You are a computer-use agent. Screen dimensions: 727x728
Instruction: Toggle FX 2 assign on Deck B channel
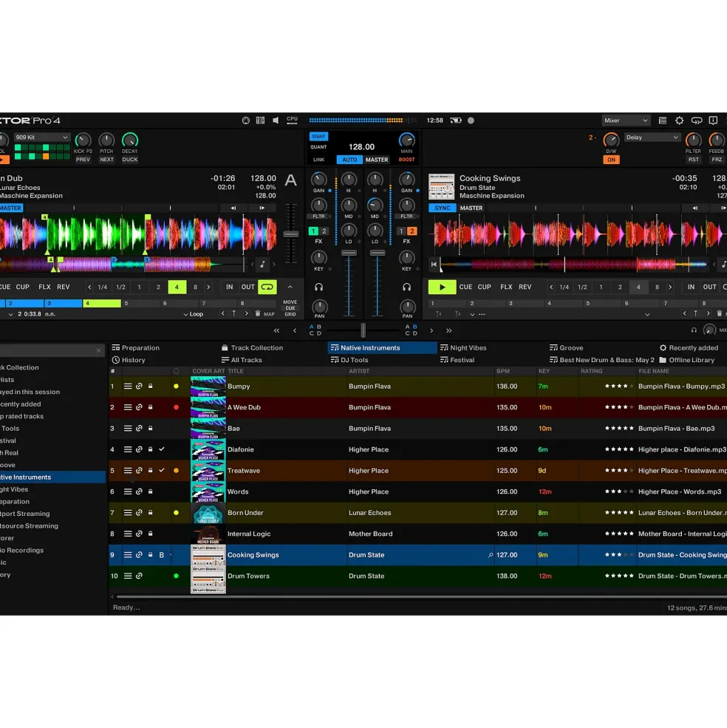tap(412, 231)
